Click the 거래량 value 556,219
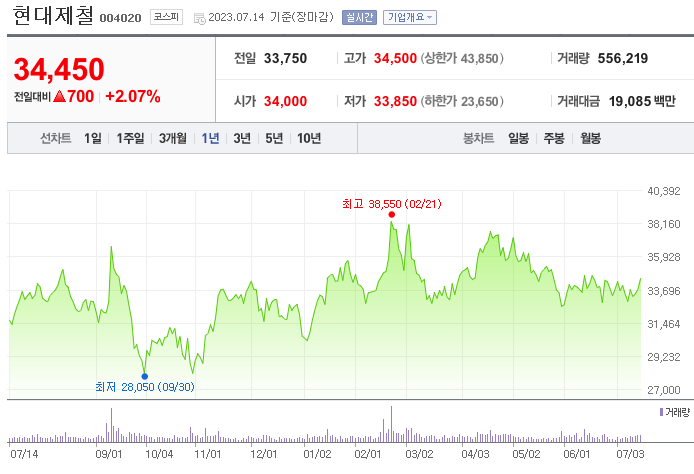694x474 pixels. (x=623, y=58)
